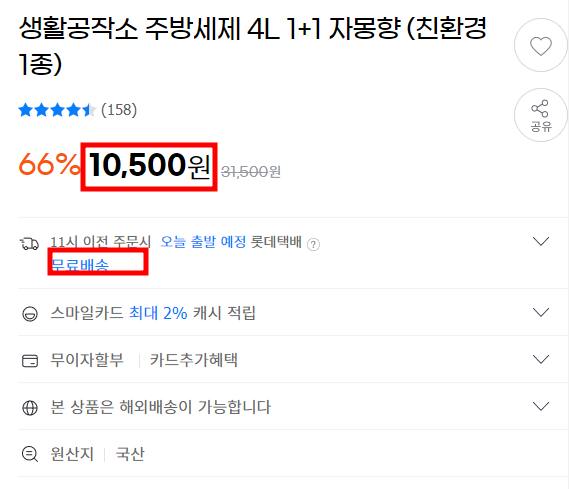Click the magnifier icon next to 원산지

[30, 454]
